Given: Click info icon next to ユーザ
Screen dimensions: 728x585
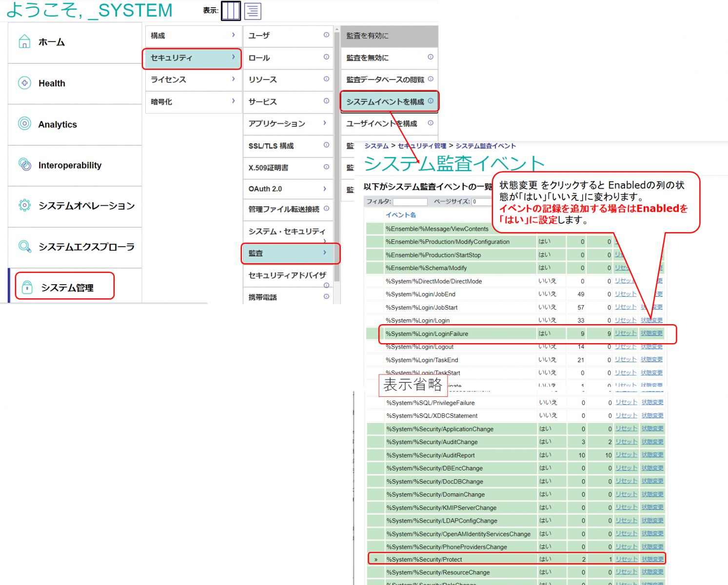Looking at the screenshot, I should coord(326,35).
